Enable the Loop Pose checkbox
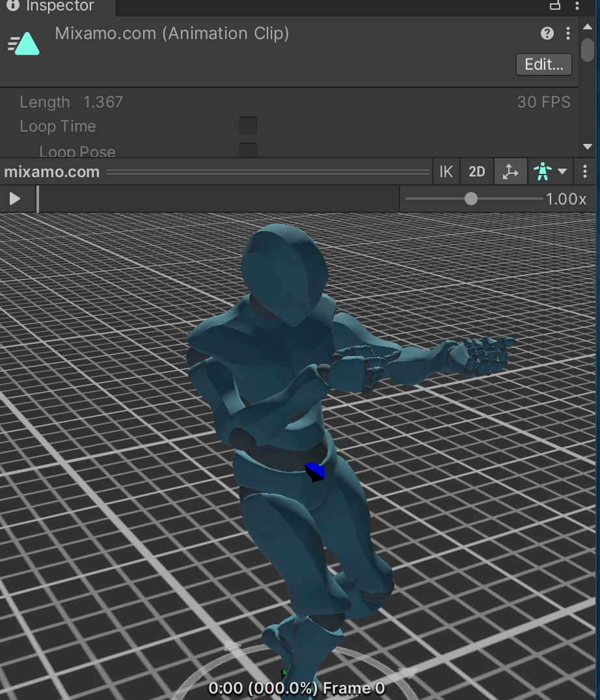Screen dimensions: 600x700 click(x=247, y=150)
